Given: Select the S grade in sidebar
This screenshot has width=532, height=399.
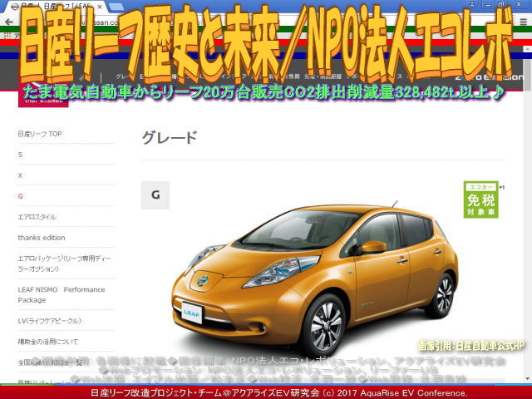Looking at the screenshot, I should [20, 155].
